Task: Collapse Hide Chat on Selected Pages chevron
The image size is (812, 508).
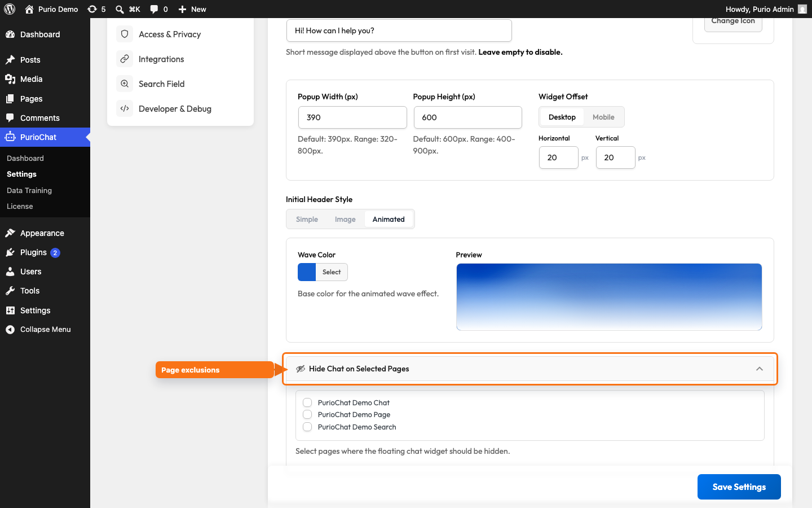Action: point(760,369)
